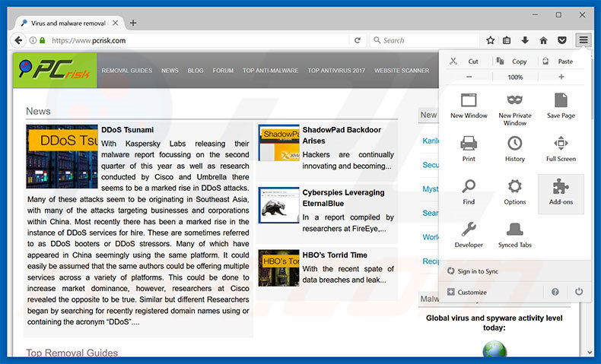Open HBO's Torrid Time headline
The height and width of the screenshot is (364, 601).
(335, 255)
